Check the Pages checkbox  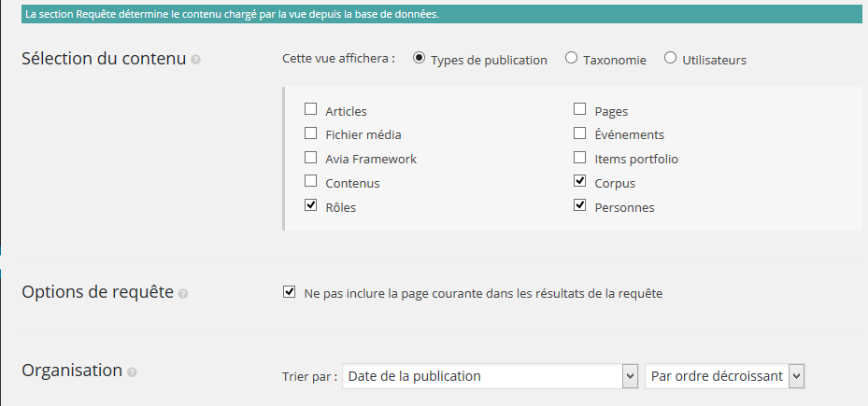(x=580, y=109)
